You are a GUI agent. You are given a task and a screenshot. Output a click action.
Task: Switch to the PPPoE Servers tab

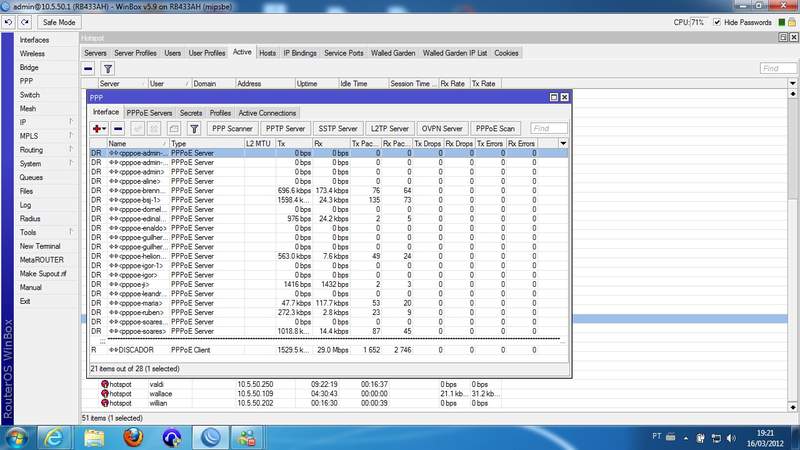149,113
